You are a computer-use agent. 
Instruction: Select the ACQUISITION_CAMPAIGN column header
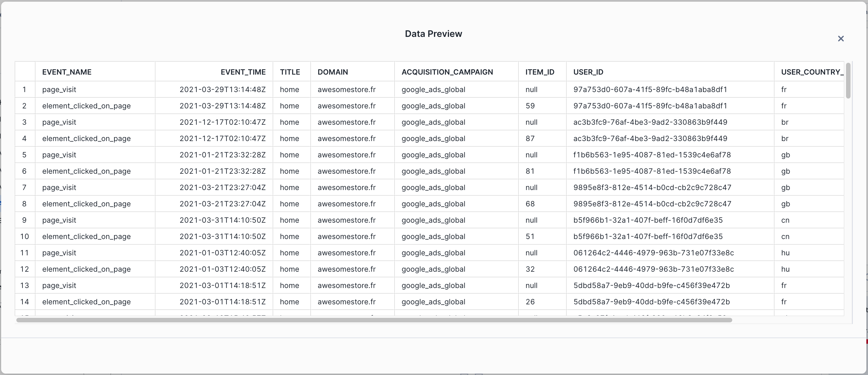tap(447, 72)
